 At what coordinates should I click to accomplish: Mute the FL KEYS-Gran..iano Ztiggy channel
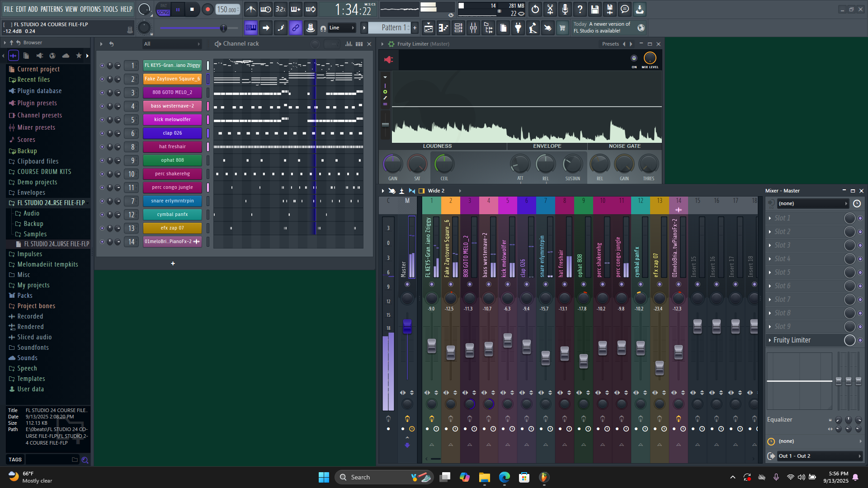[102, 66]
